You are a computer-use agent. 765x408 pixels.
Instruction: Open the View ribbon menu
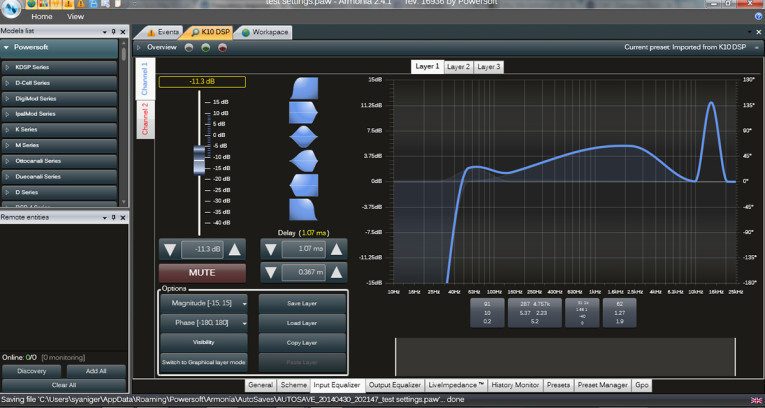point(76,17)
